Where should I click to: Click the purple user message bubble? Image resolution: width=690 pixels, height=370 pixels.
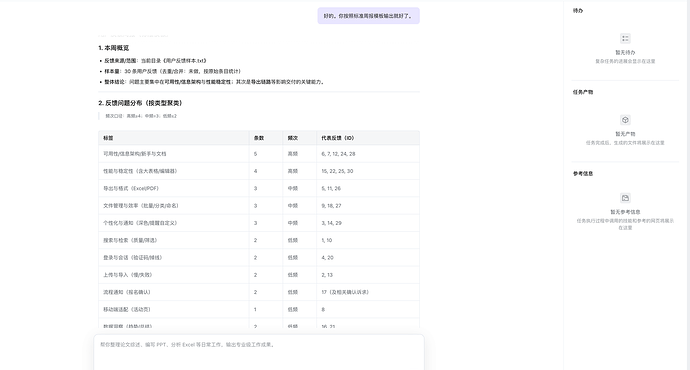[368, 16]
